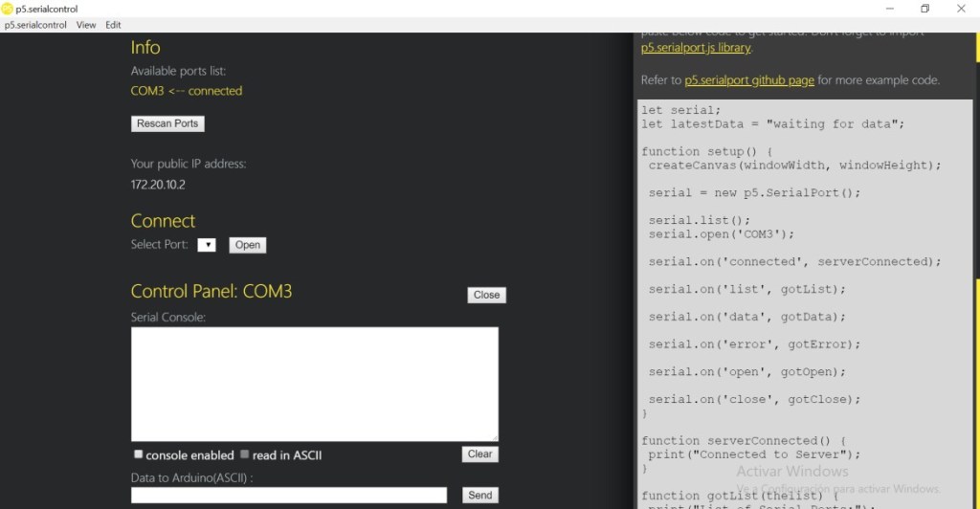This screenshot has height=509, width=980.
Task: Click the Send button
Action: pos(479,495)
